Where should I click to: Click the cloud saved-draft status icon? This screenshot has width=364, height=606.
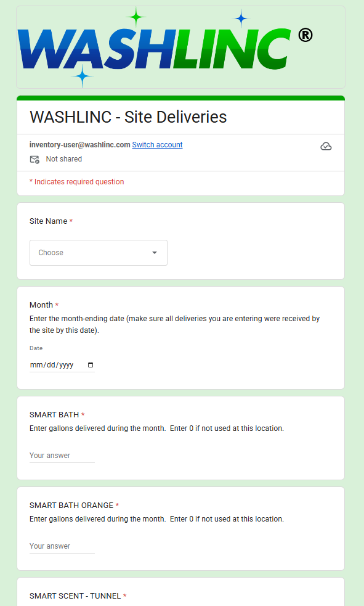[326, 146]
